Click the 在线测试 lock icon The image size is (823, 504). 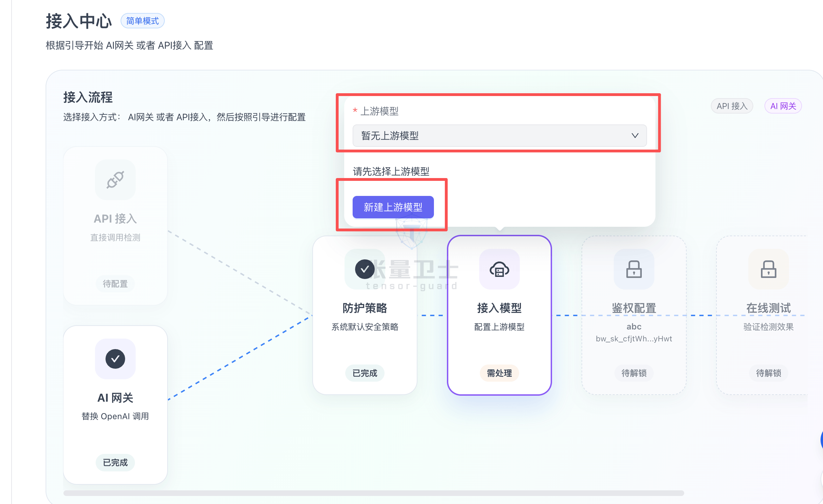[x=769, y=269]
